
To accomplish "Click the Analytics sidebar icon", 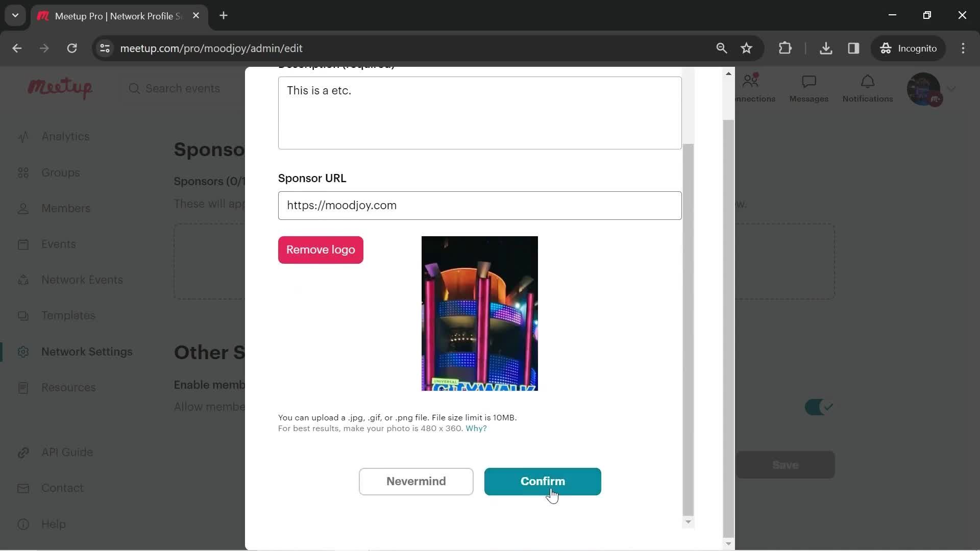I will [x=23, y=136].
